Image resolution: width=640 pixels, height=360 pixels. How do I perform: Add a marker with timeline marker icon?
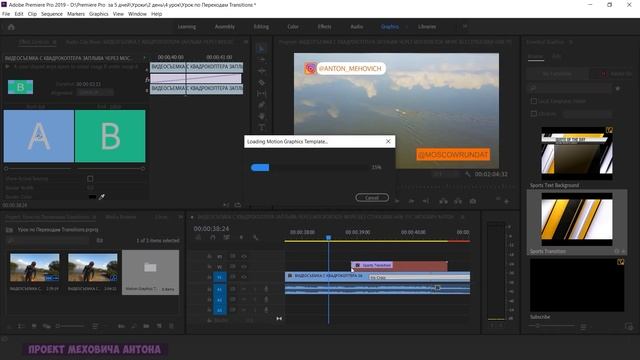pyautogui.click(x=241, y=238)
